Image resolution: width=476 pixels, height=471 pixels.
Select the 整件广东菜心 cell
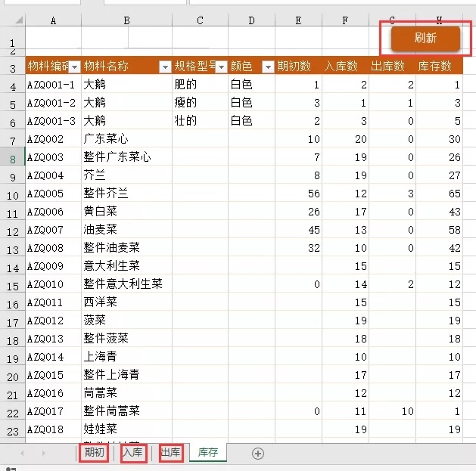click(x=126, y=156)
